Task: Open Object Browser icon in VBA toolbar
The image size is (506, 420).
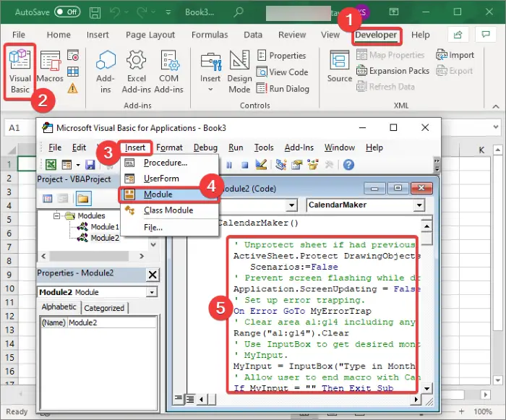Action: [x=313, y=165]
